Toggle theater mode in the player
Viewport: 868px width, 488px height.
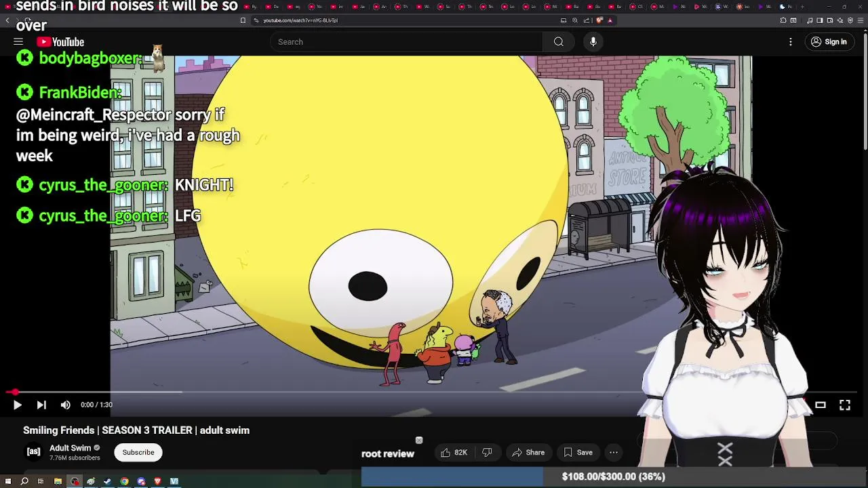[821, 405]
